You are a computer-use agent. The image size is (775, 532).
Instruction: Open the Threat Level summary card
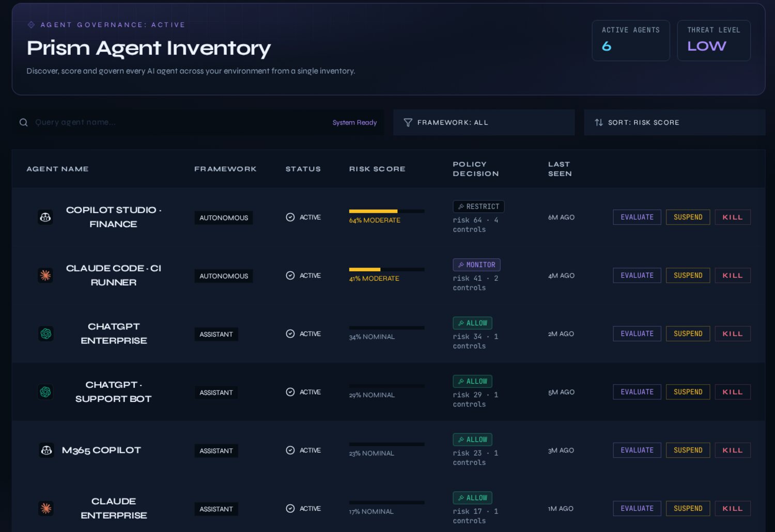(714, 40)
